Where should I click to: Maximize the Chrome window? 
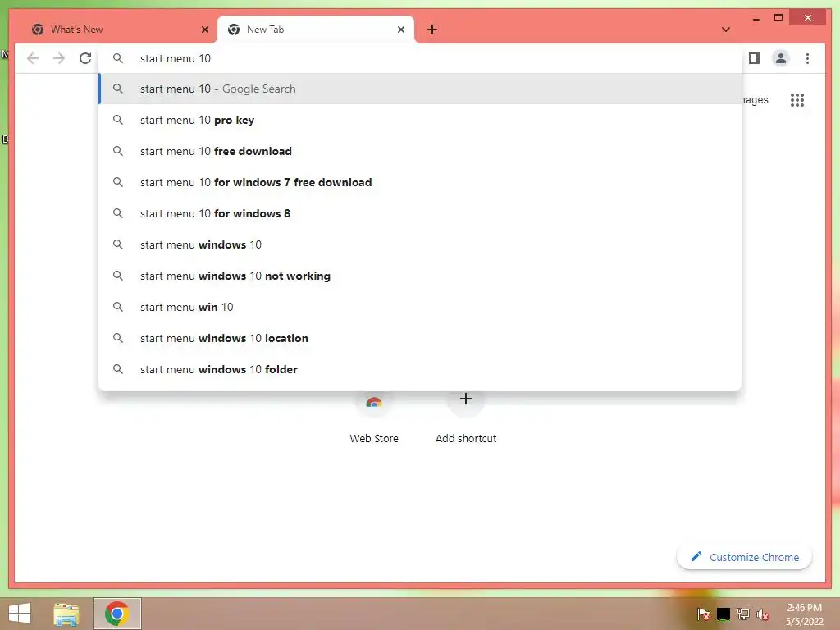point(778,18)
